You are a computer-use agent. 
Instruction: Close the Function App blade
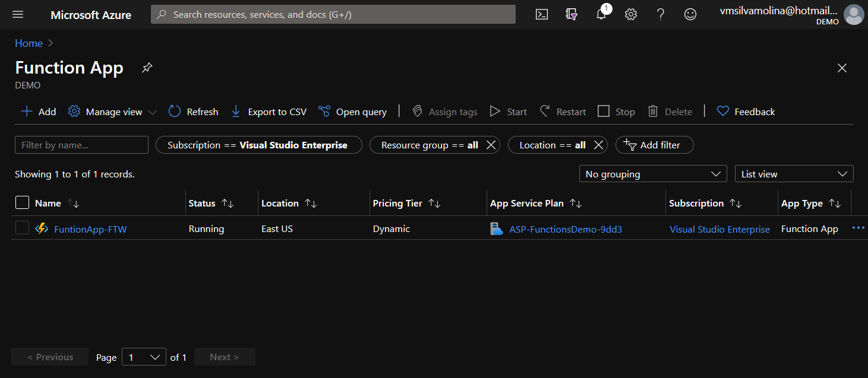[842, 68]
